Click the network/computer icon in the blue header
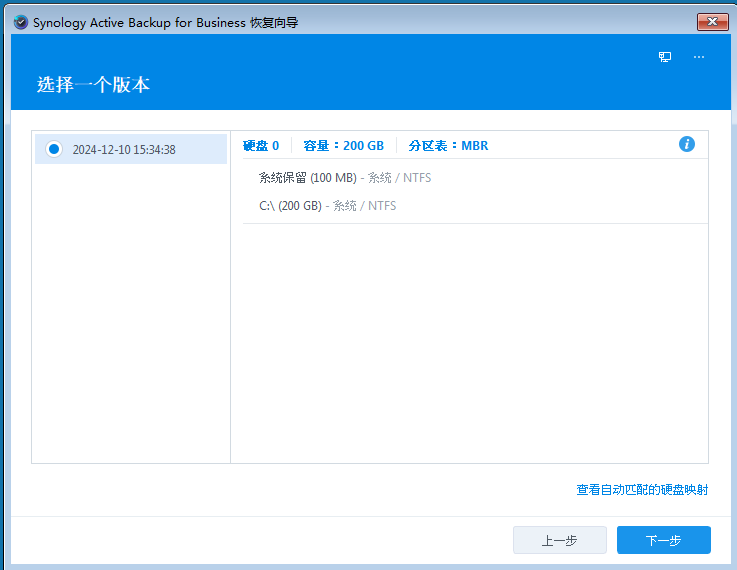Image resolution: width=737 pixels, height=570 pixels. [664, 57]
